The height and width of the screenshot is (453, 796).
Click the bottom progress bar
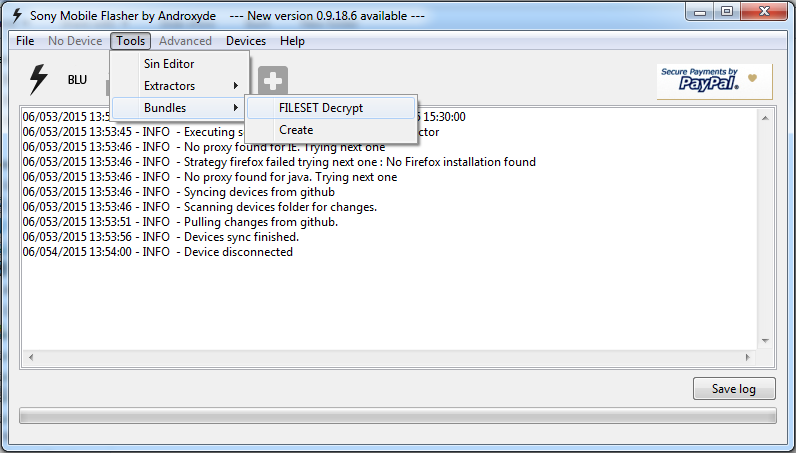(397, 416)
